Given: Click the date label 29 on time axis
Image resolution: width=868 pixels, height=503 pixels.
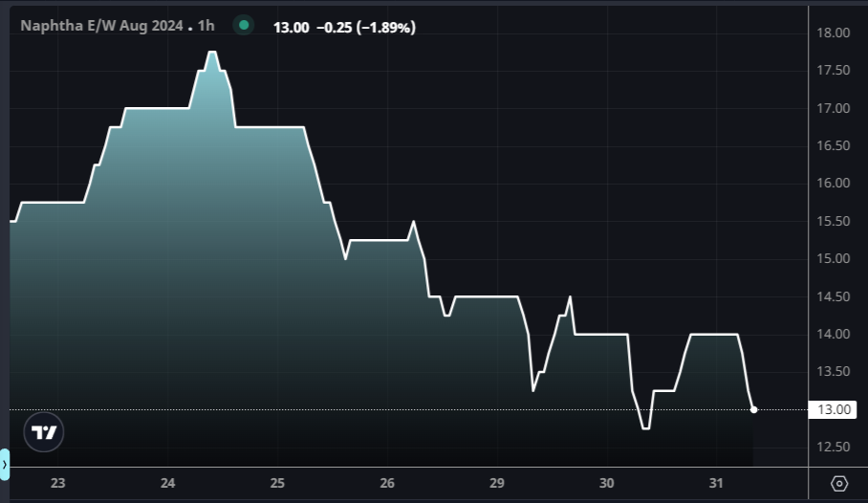Looking at the screenshot, I should pyautogui.click(x=497, y=483).
